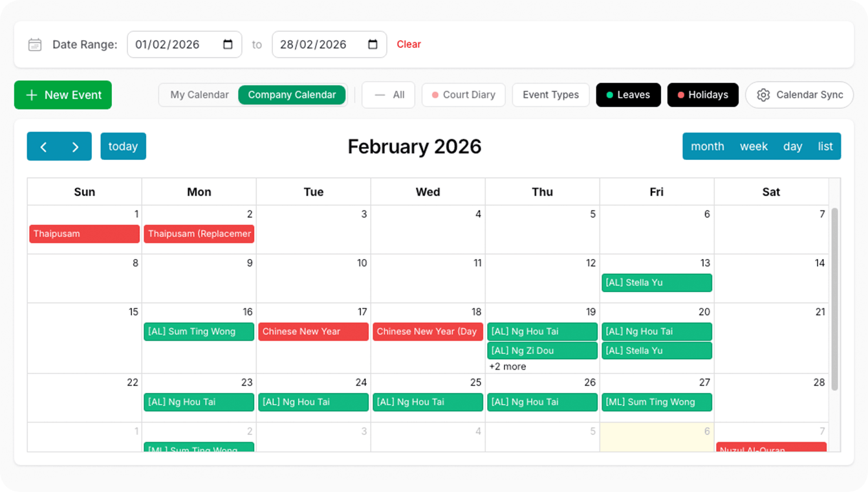Toggle the Holidays filter off

(702, 95)
